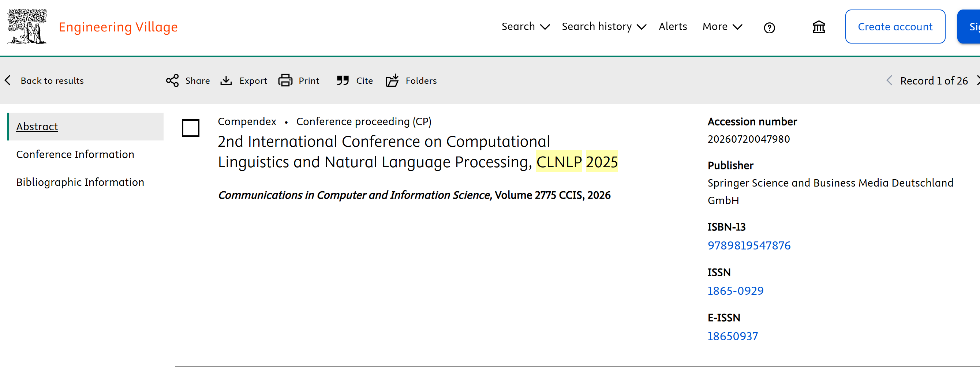Switch to Conference Information section
980x368 pixels.
pos(75,154)
